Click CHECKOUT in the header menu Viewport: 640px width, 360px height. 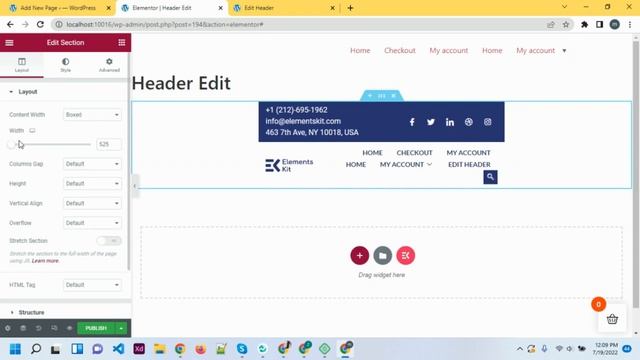pyautogui.click(x=414, y=153)
